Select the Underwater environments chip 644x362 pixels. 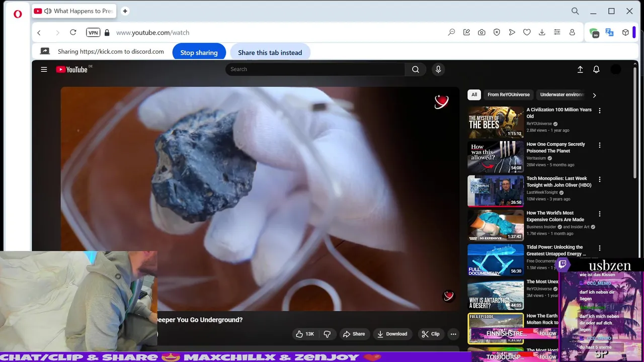pyautogui.click(x=562, y=95)
